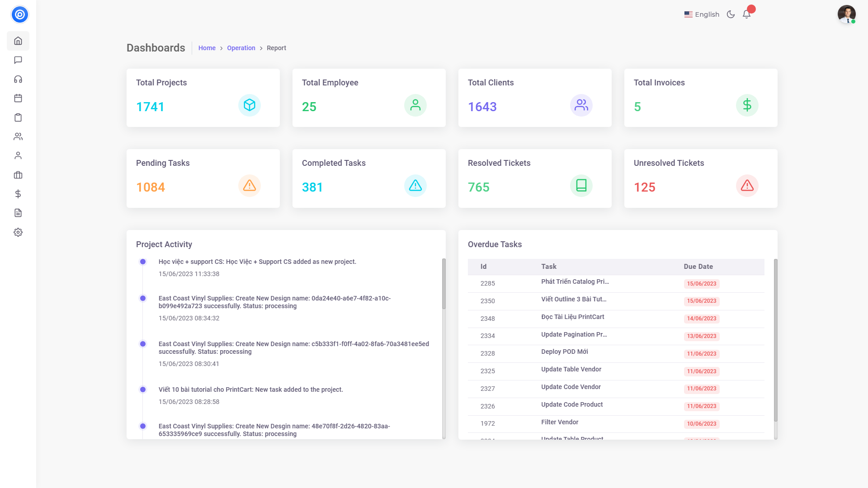This screenshot has height=488, width=868.
Task: Open the notifications bell
Action: (x=746, y=14)
